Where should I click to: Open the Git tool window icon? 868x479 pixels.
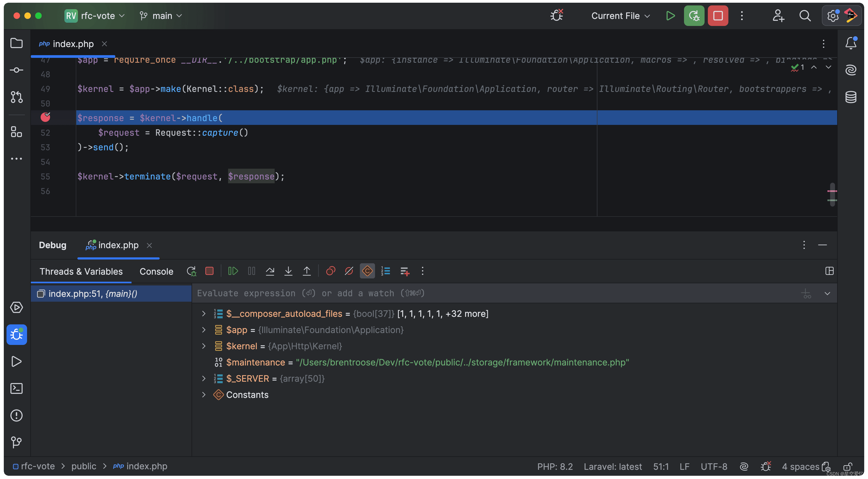coord(16,442)
